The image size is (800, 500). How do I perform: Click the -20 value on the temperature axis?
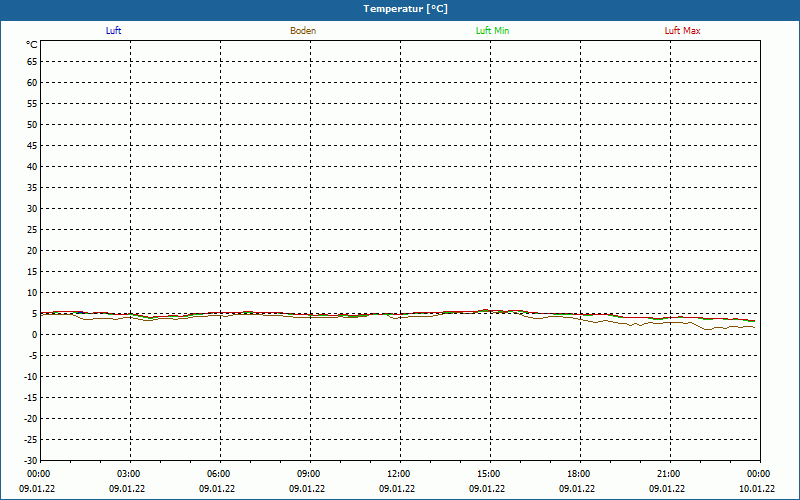click(x=31, y=418)
